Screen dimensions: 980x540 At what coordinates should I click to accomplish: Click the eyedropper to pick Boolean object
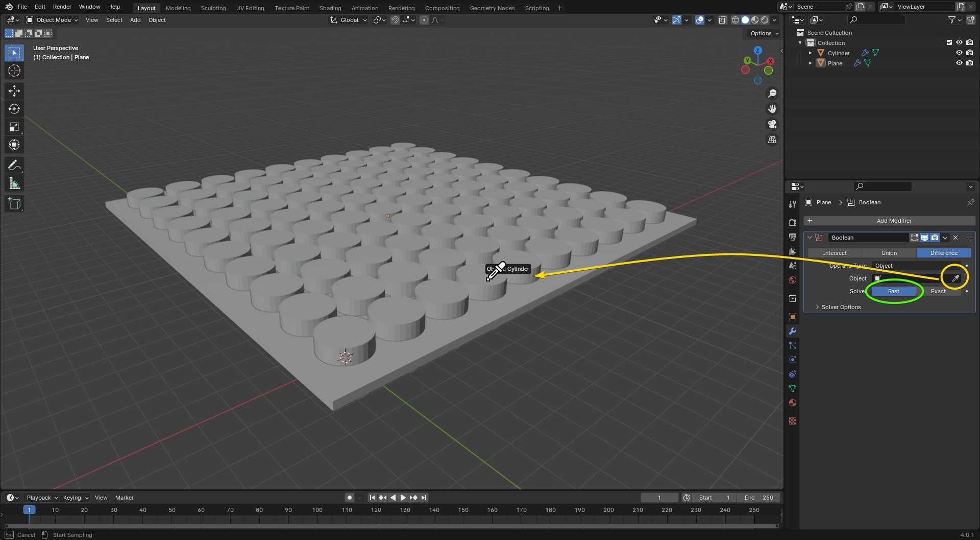click(954, 277)
